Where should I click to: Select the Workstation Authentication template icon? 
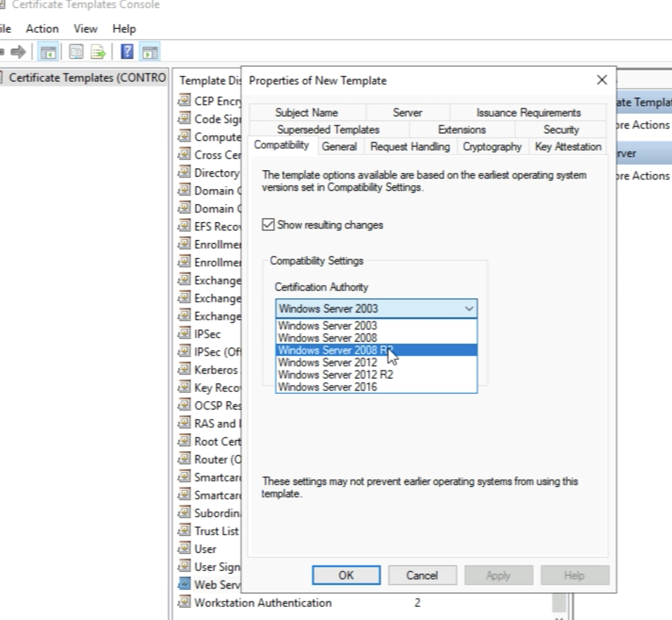click(x=184, y=603)
